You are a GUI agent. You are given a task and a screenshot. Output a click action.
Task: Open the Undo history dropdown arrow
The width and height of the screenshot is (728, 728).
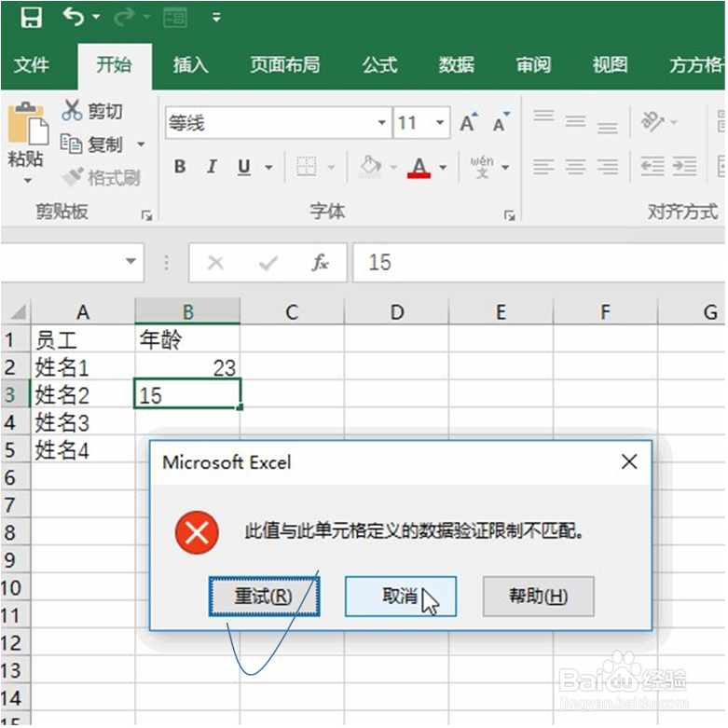point(96,17)
